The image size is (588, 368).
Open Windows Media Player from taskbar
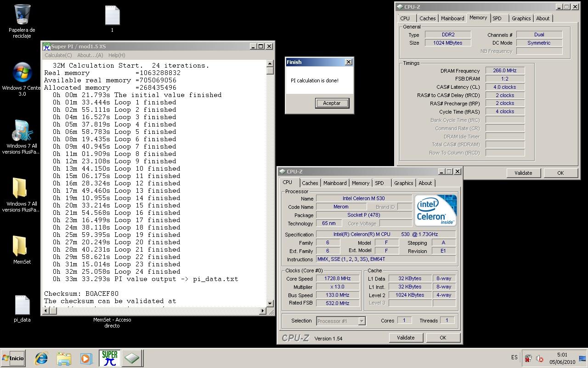[86, 358]
